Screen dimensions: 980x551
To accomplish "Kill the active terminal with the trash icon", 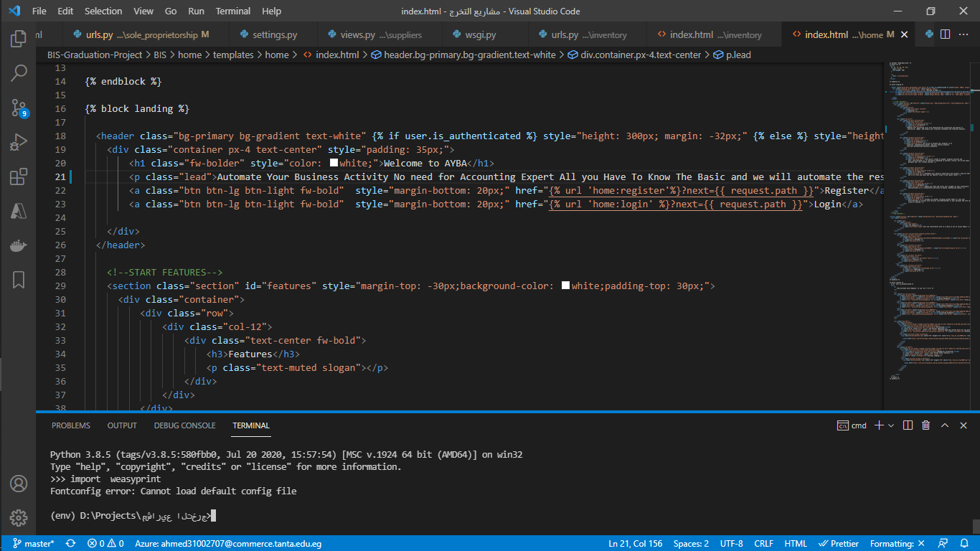I will pyautogui.click(x=925, y=425).
